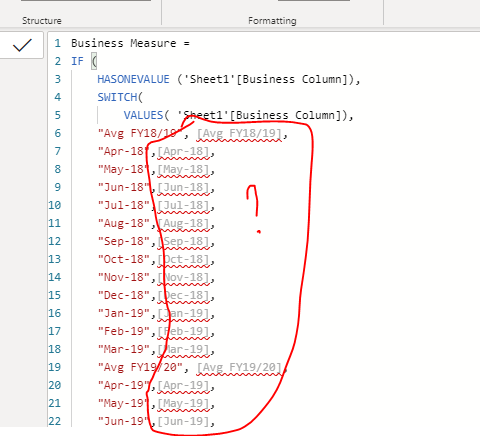Click VALUES function on line 5
Screen dimensions: 480x436
coord(143,115)
